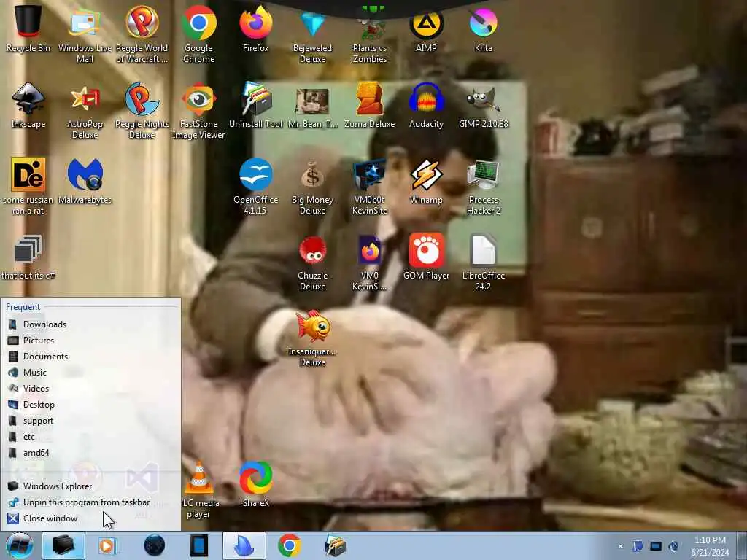This screenshot has height=560, width=747.
Task: Open the Google Chrome desktop shortcut
Action: pyautogui.click(x=198, y=34)
